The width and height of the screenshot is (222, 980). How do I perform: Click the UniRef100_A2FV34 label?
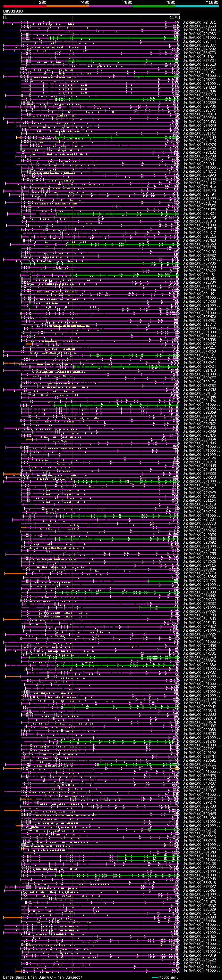pos(199,61)
